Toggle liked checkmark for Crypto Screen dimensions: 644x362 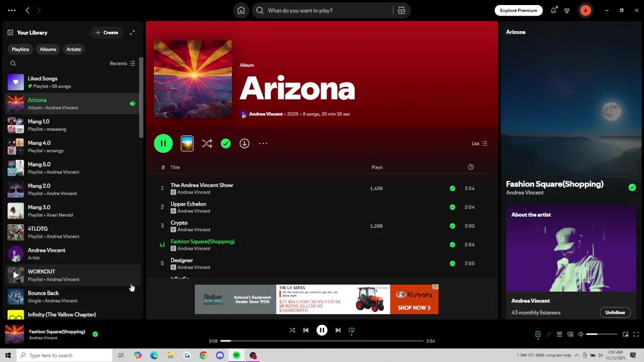pyautogui.click(x=452, y=226)
